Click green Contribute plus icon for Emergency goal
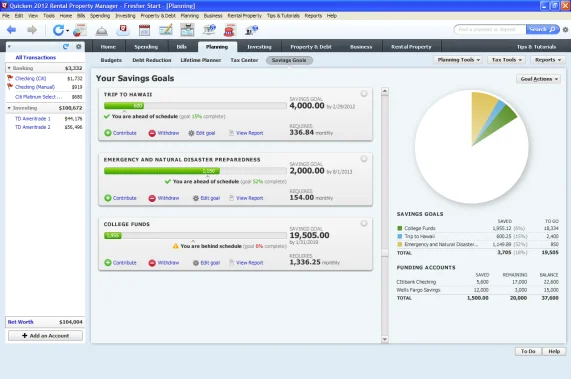Viewport: 580px width, 379px height. coord(108,198)
